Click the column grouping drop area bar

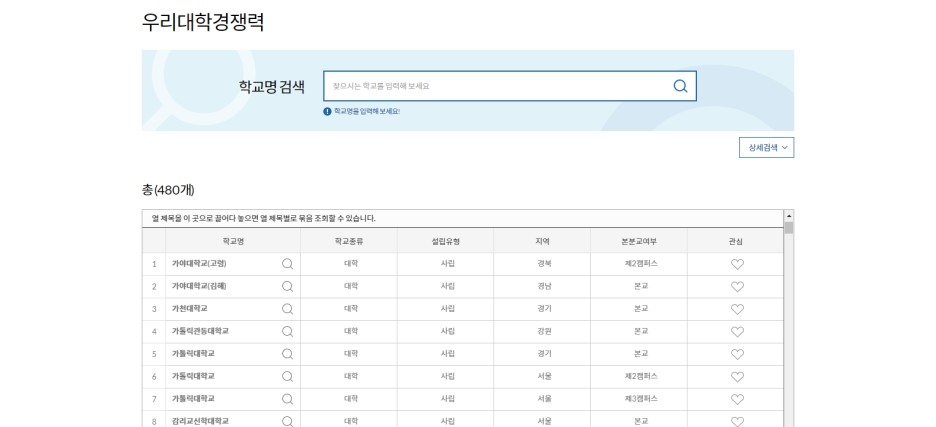coord(463,219)
